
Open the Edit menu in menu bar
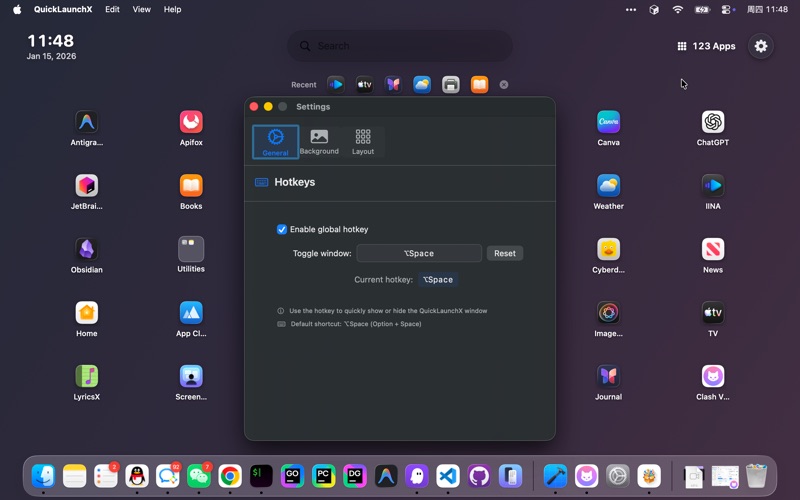coord(112,9)
